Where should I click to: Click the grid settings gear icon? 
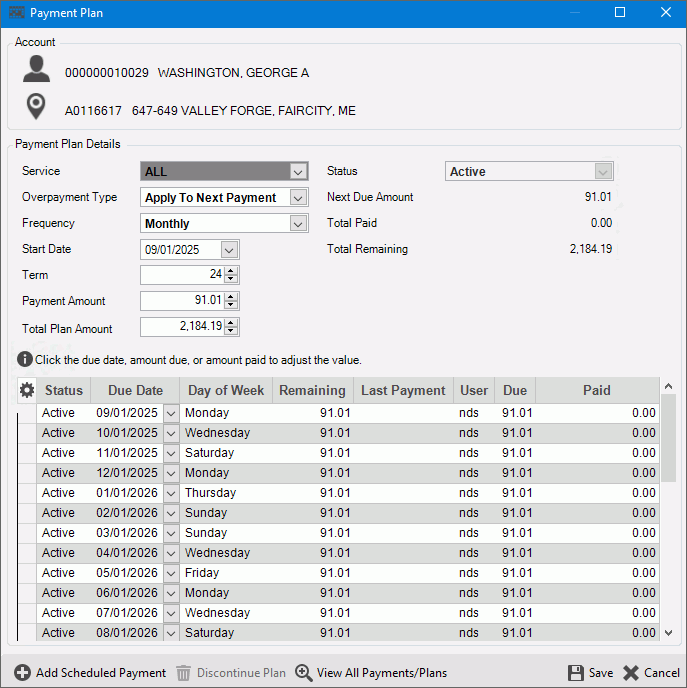(27, 391)
